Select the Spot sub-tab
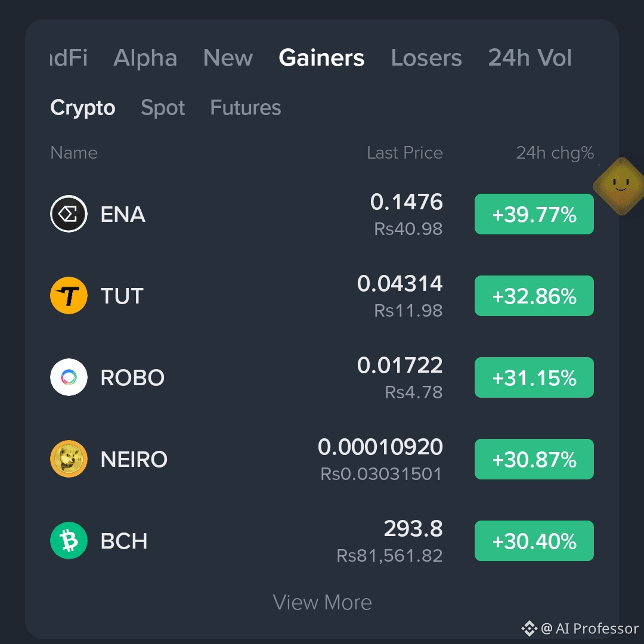644x644 pixels. tap(163, 108)
